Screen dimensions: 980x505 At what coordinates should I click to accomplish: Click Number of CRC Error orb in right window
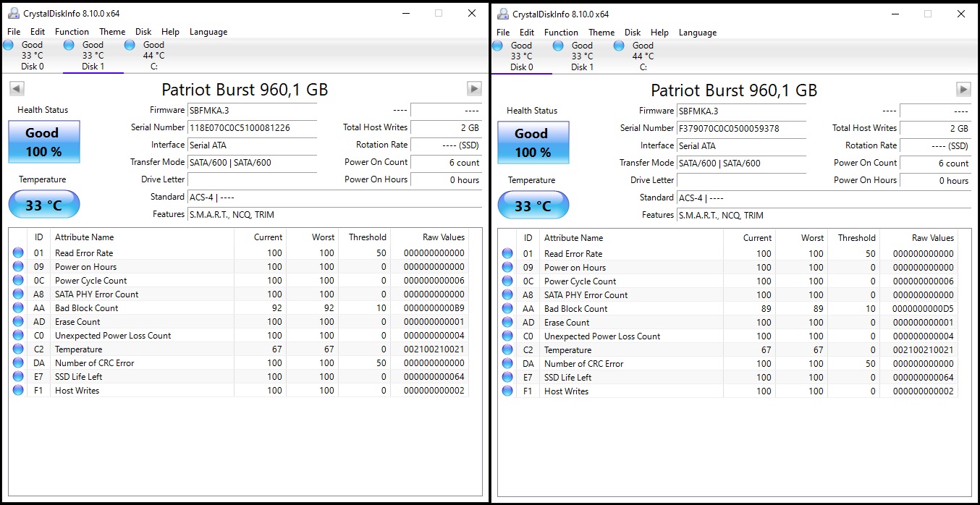click(507, 364)
